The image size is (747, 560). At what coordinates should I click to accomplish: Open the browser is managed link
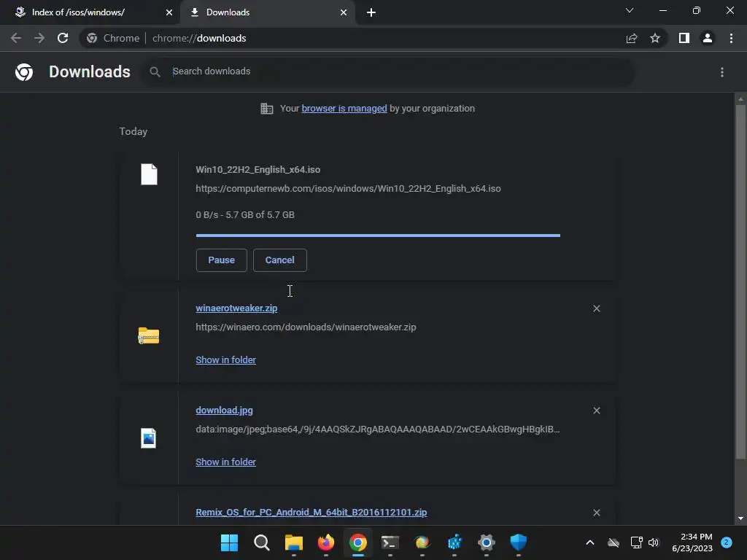coord(344,109)
